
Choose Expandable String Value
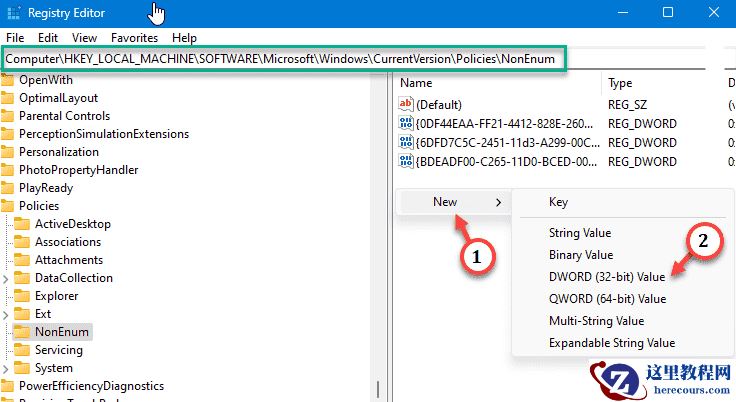(612, 343)
